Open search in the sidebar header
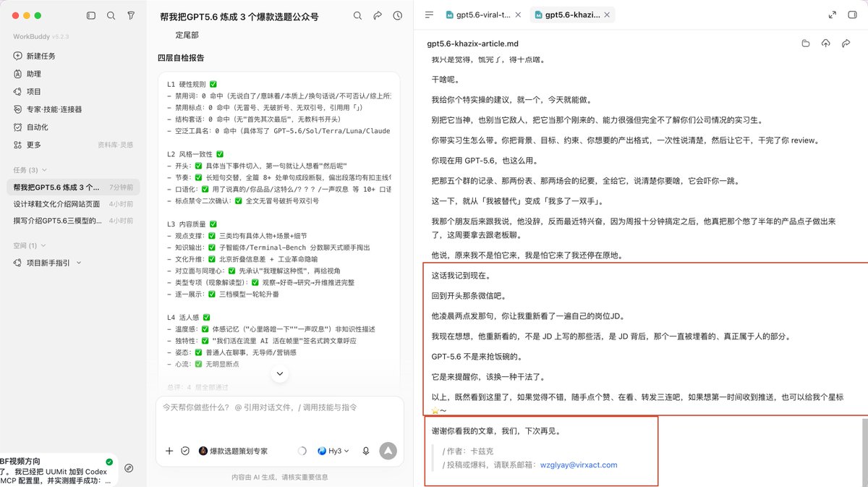The width and height of the screenshot is (868, 487). (111, 15)
